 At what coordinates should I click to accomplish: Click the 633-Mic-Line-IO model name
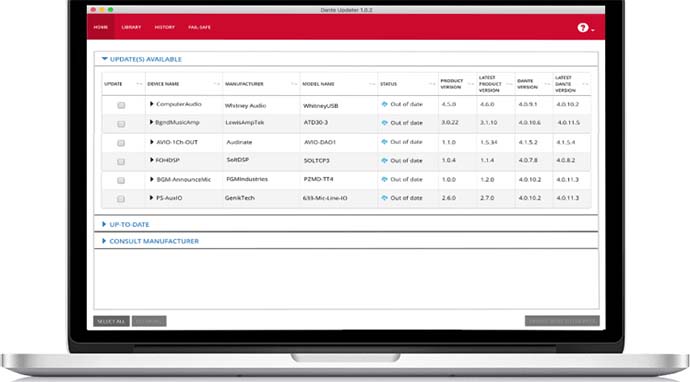point(325,198)
